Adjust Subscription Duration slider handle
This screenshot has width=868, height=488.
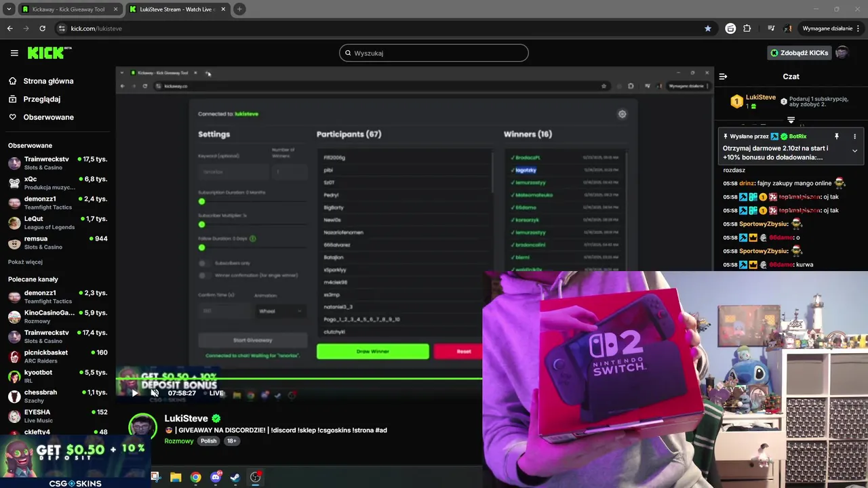(201, 201)
